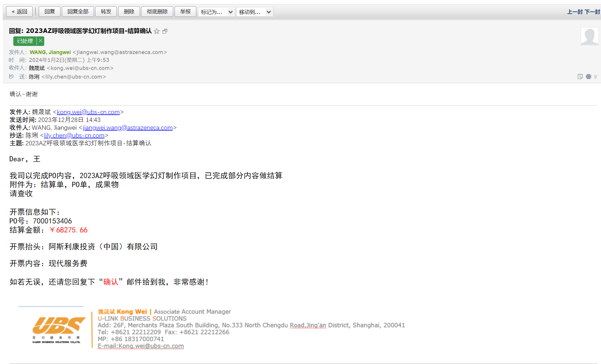Star this email with the star icon

pyautogui.click(x=157, y=31)
